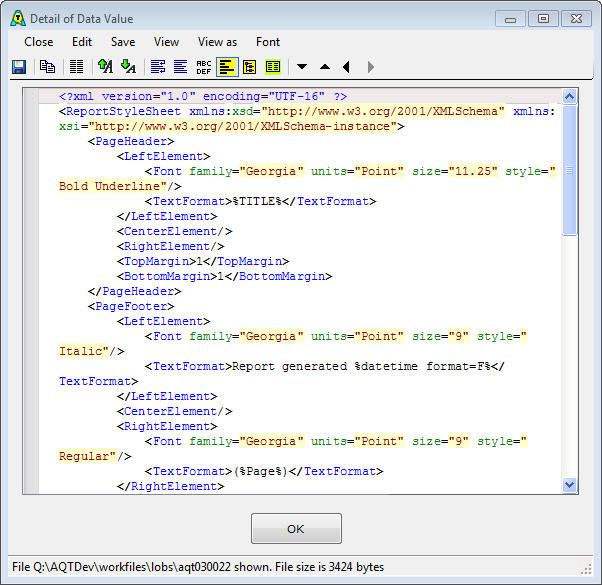Maximize the Detail of Data Value window

pyautogui.click(x=543, y=19)
